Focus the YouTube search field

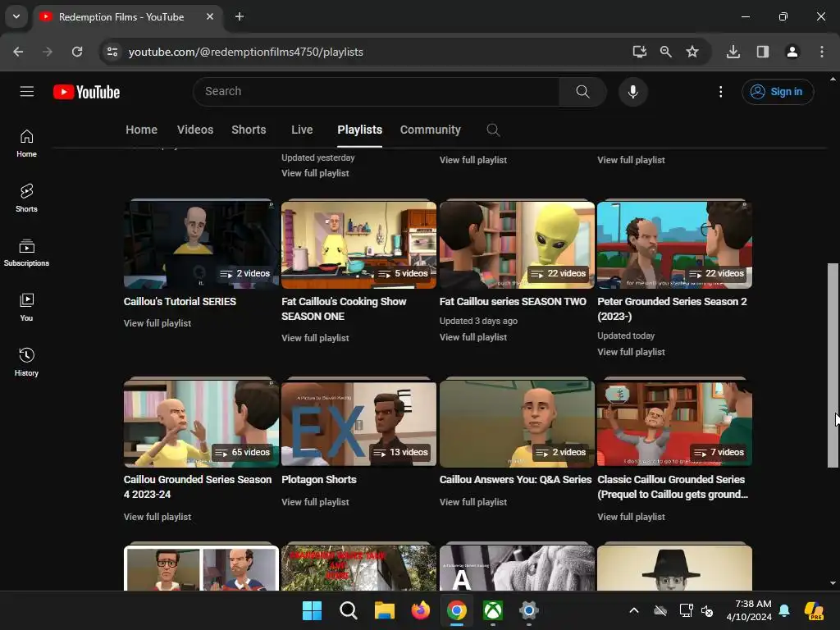click(x=377, y=92)
